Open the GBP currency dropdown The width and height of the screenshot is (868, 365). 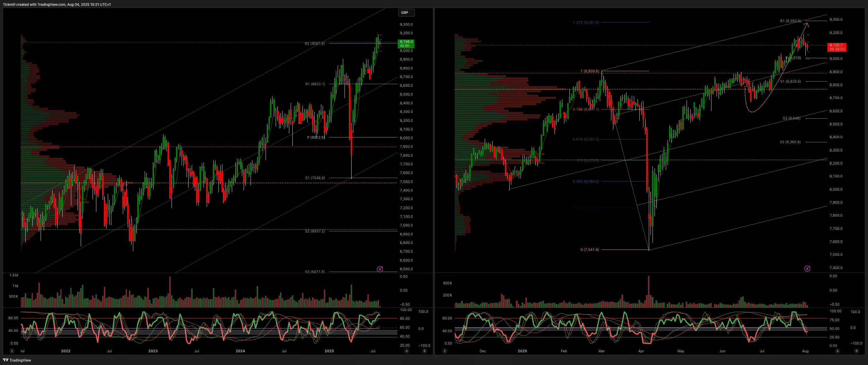point(406,12)
